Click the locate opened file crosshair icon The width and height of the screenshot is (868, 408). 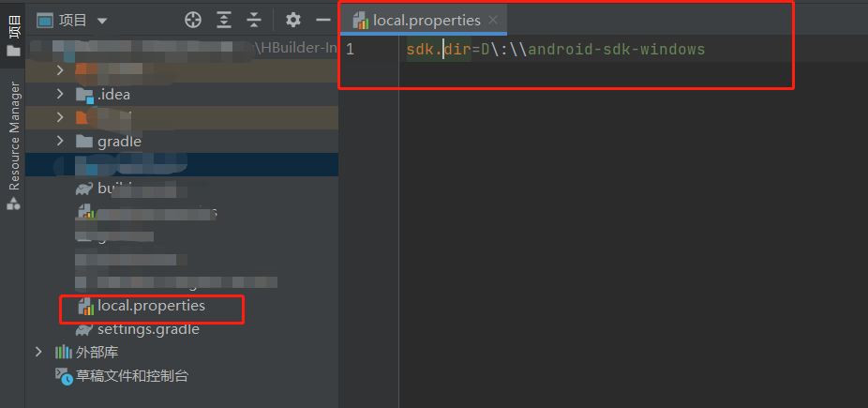[x=193, y=20]
